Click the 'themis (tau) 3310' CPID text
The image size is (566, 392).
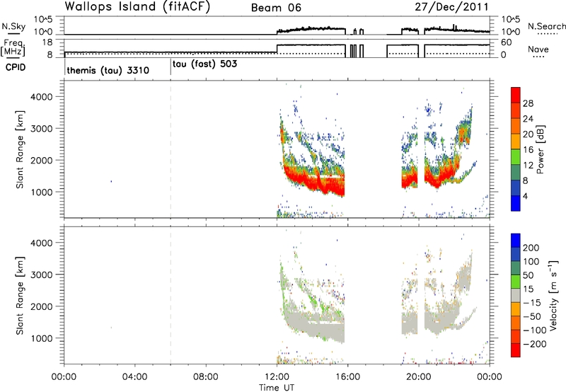tap(108, 70)
